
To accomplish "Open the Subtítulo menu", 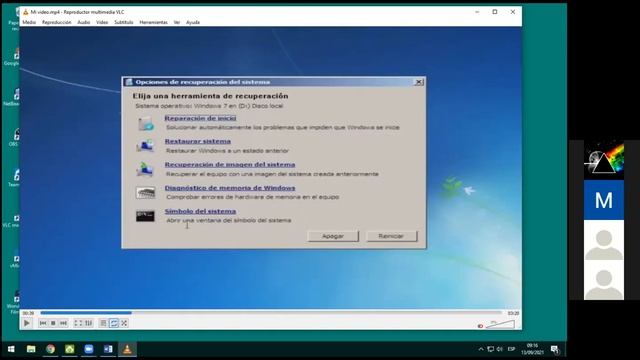I will coord(124,22).
